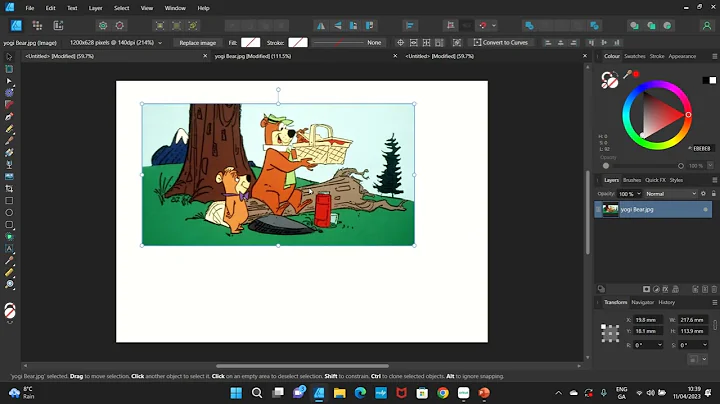Image resolution: width=720 pixels, height=404 pixels.
Task: Open the layer FX icon in Layers panel
Action: 665,289
